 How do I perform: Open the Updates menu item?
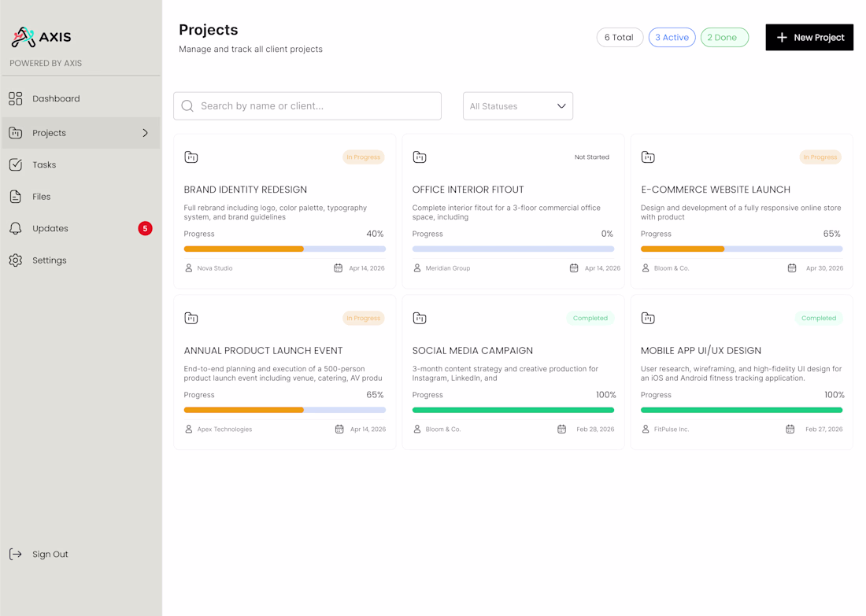click(50, 228)
